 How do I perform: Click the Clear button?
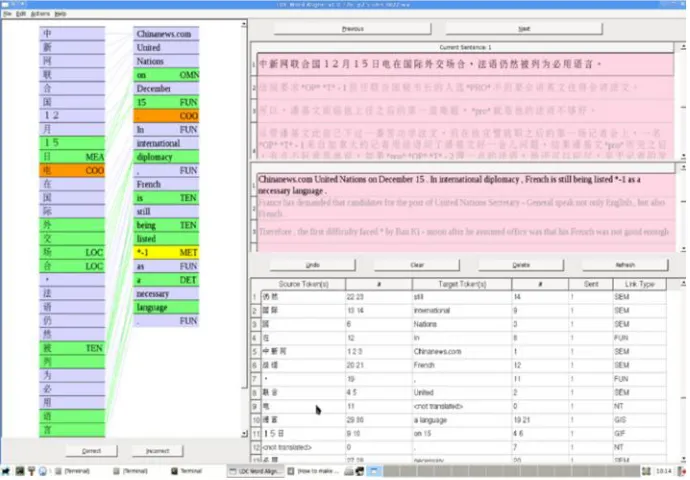click(x=417, y=265)
